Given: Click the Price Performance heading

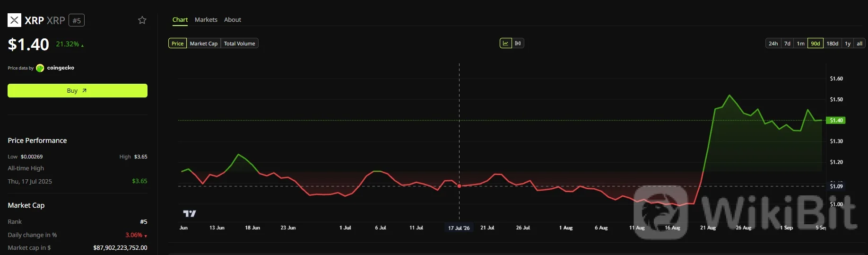Looking at the screenshot, I should coord(37,141).
